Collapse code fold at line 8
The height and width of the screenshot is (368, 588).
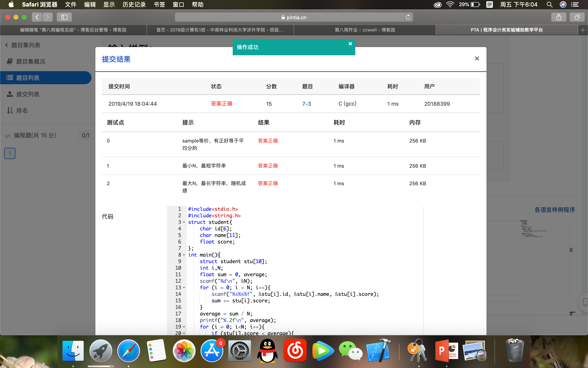point(184,255)
